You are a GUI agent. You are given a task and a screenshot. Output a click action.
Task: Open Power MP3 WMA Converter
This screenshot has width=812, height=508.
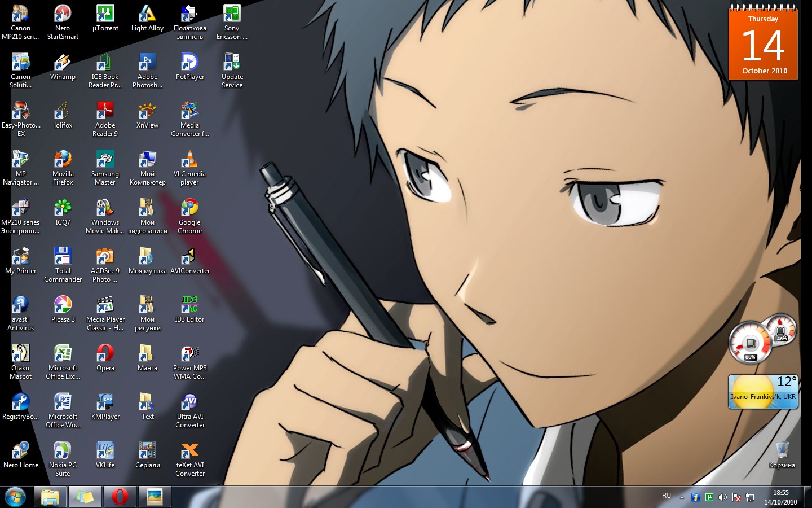click(190, 362)
